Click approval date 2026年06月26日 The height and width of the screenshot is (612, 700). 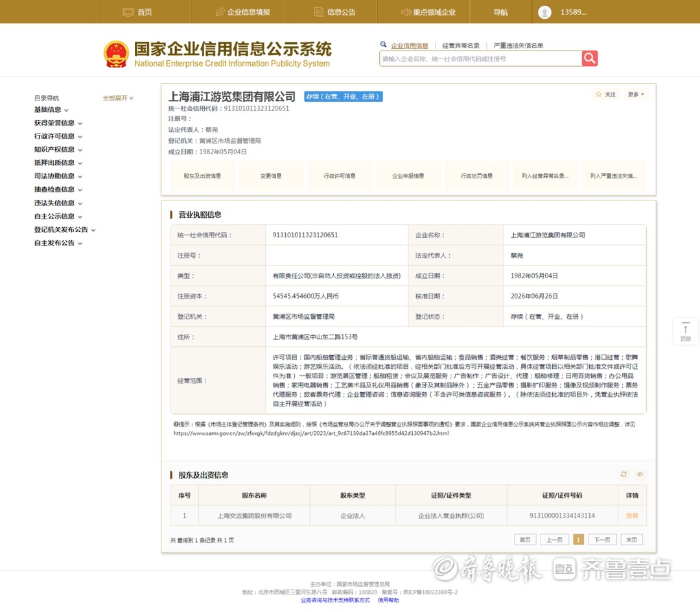534,296
